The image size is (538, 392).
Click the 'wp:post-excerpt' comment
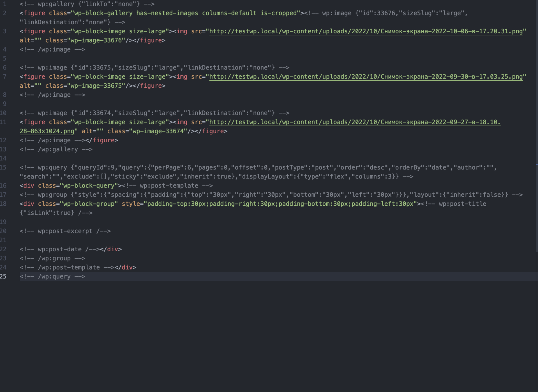pyautogui.click(x=65, y=231)
